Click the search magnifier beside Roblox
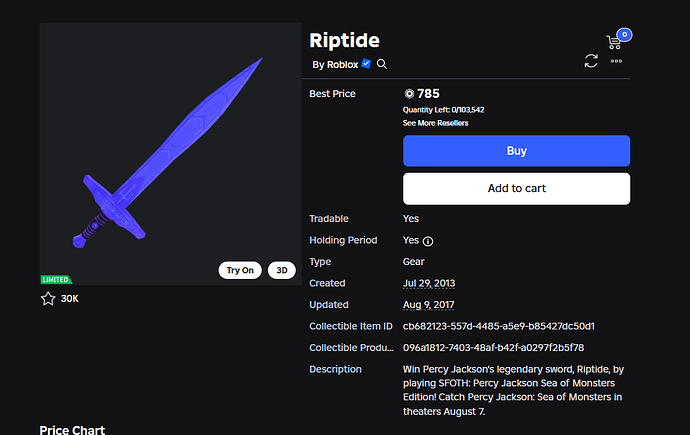This screenshot has width=690, height=435. click(x=382, y=64)
